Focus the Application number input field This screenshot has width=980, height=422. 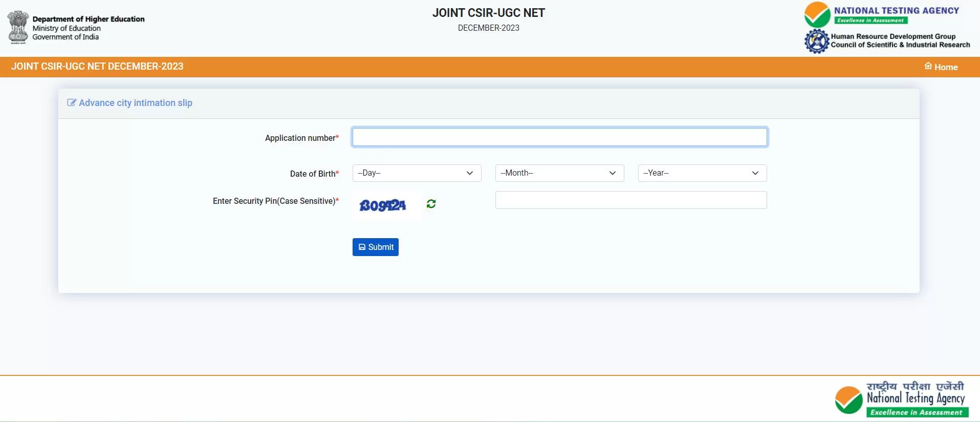[559, 137]
